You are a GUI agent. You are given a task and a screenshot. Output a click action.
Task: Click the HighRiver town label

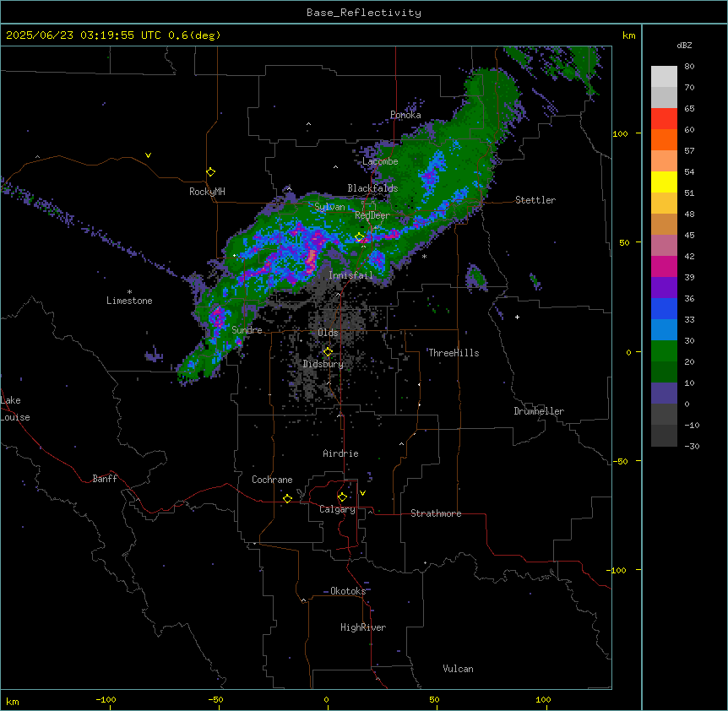coord(363,627)
